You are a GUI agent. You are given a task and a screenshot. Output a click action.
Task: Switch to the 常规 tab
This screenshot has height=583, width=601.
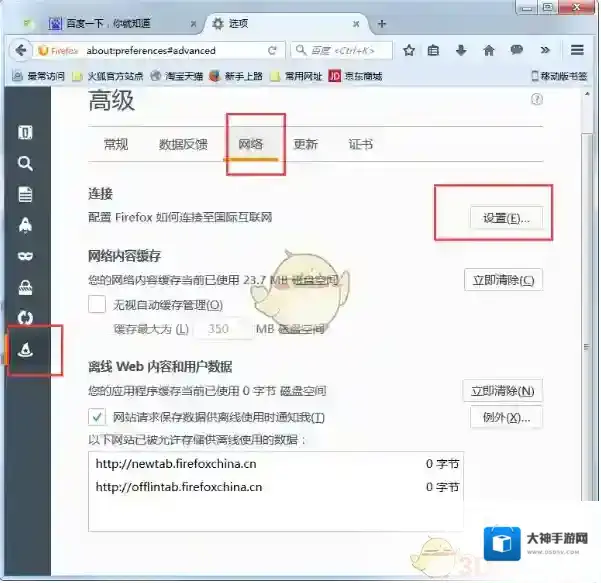116,145
